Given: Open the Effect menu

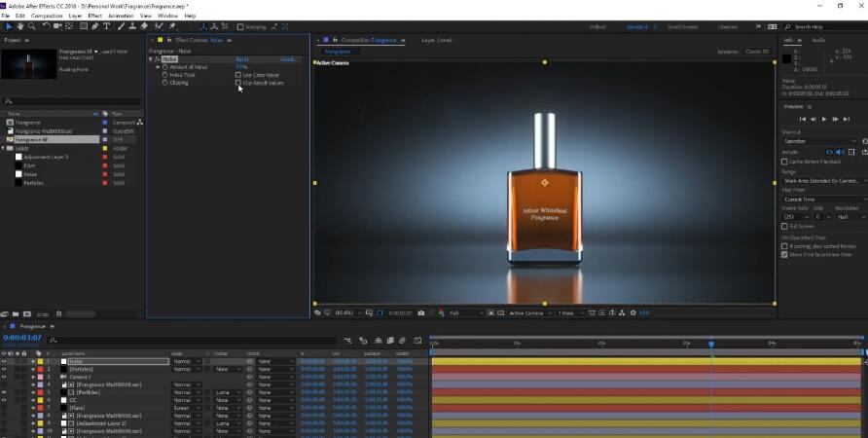Looking at the screenshot, I should click(x=95, y=16).
